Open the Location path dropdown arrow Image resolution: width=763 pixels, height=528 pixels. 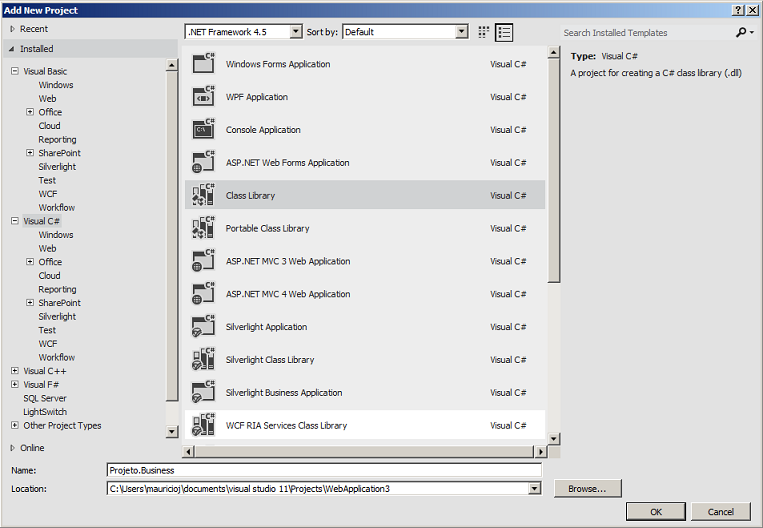pos(534,488)
